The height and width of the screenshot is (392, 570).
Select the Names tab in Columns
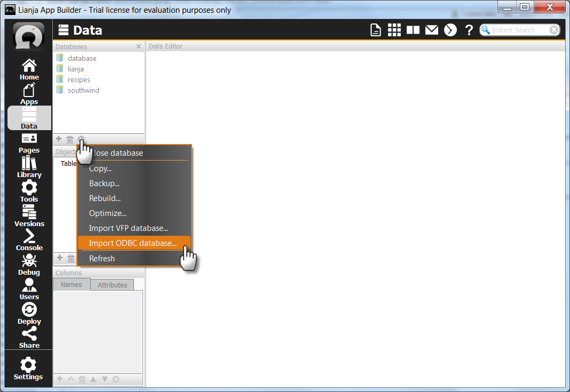(72, 285)
